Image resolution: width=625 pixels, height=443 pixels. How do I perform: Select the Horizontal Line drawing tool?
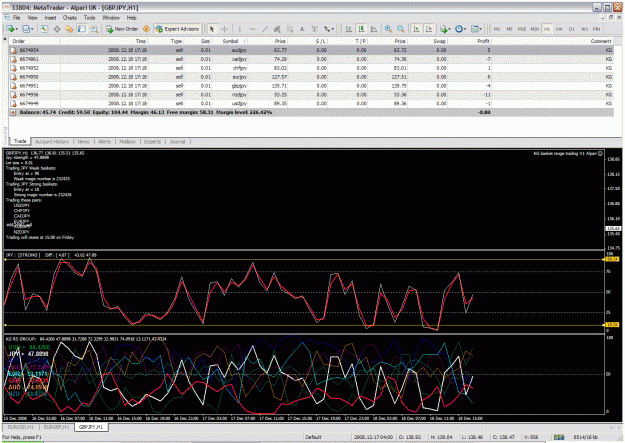tap(252, 29)
